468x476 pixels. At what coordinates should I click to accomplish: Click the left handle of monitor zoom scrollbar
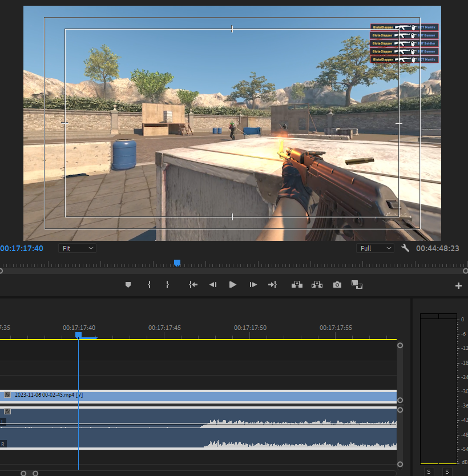click(1, 271)
